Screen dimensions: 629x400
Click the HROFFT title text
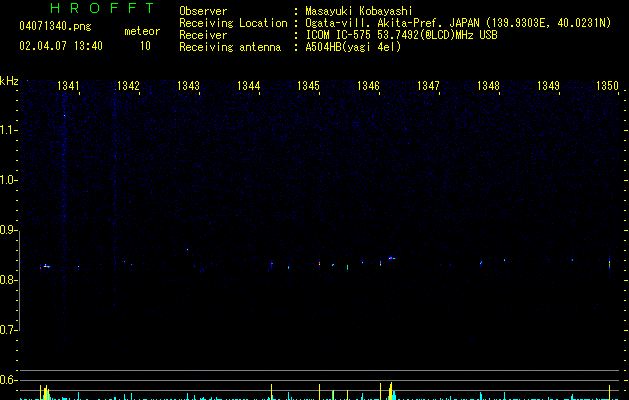103,8
